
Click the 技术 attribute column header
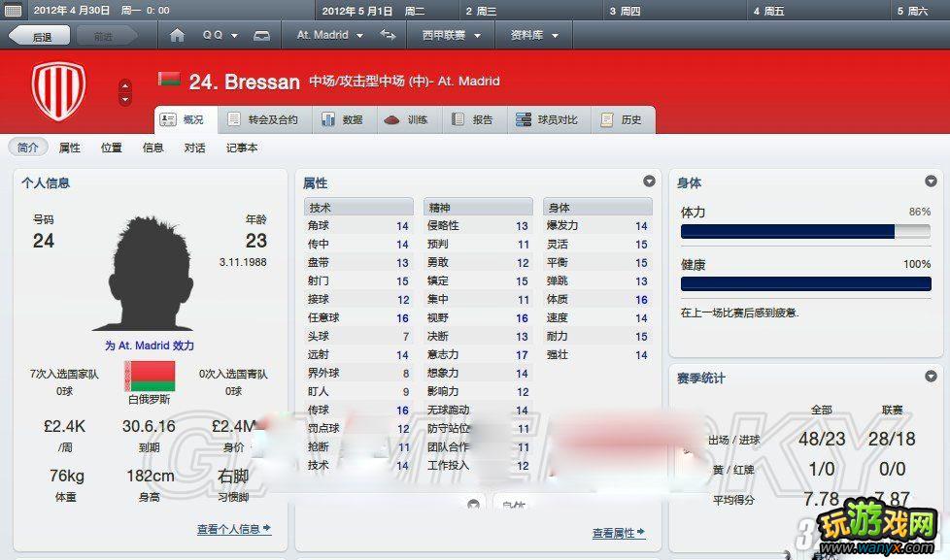[x=358, y=207]
